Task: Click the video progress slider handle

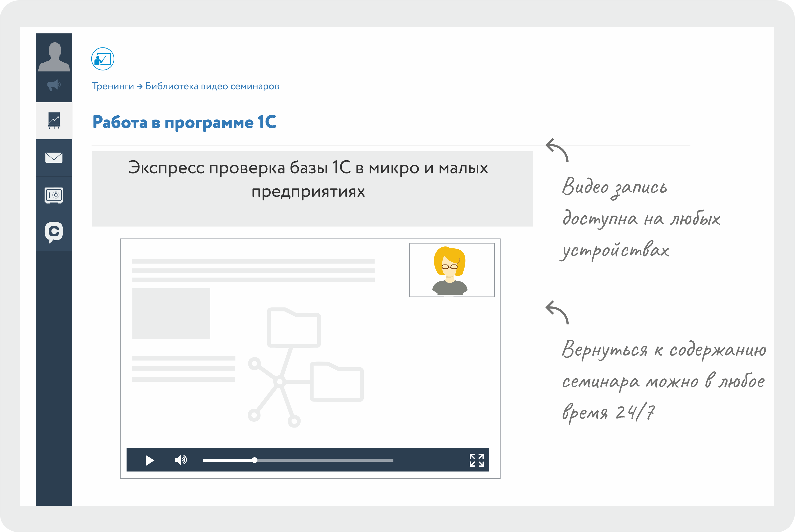Action: (x=255, y=460)
